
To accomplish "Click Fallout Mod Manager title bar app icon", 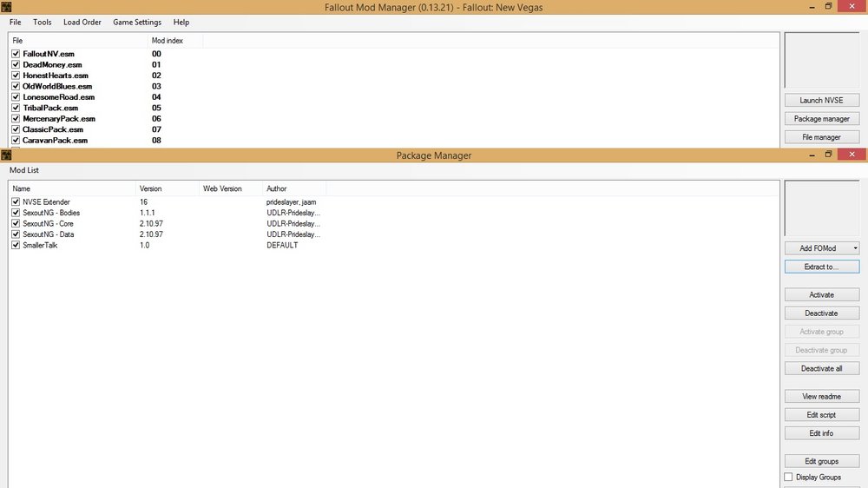I will [6, 7].
